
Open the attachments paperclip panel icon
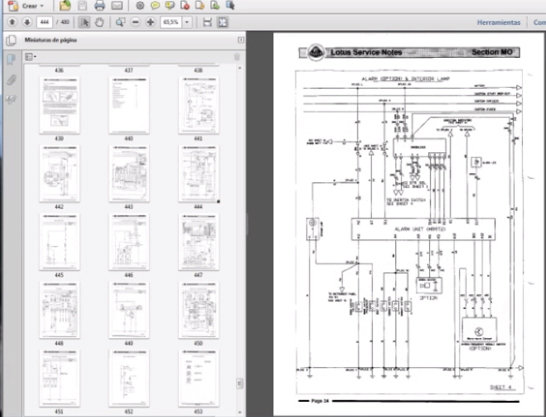[11, 80]
